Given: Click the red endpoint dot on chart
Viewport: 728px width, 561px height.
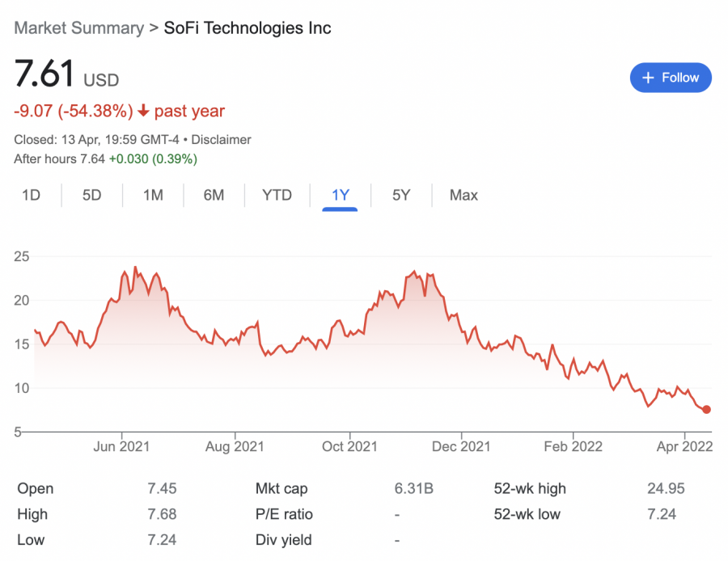Looking at the screenshot, I should pos(707,410).
